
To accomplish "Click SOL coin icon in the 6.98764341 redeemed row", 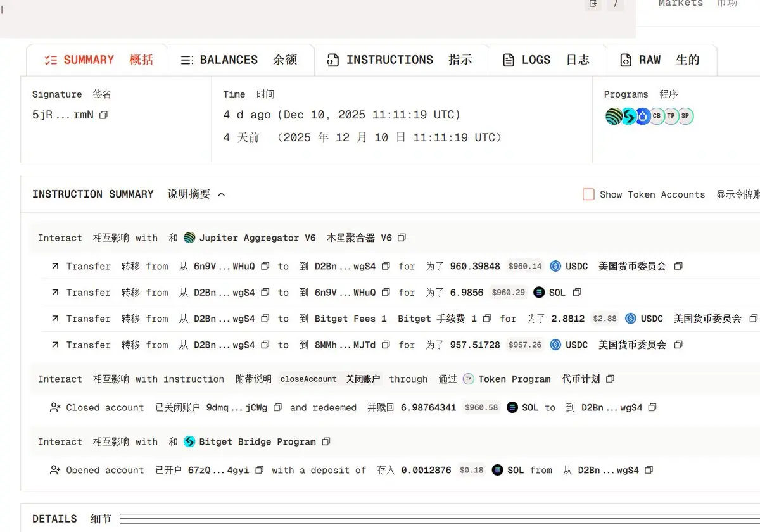I will tap(512, 408).
